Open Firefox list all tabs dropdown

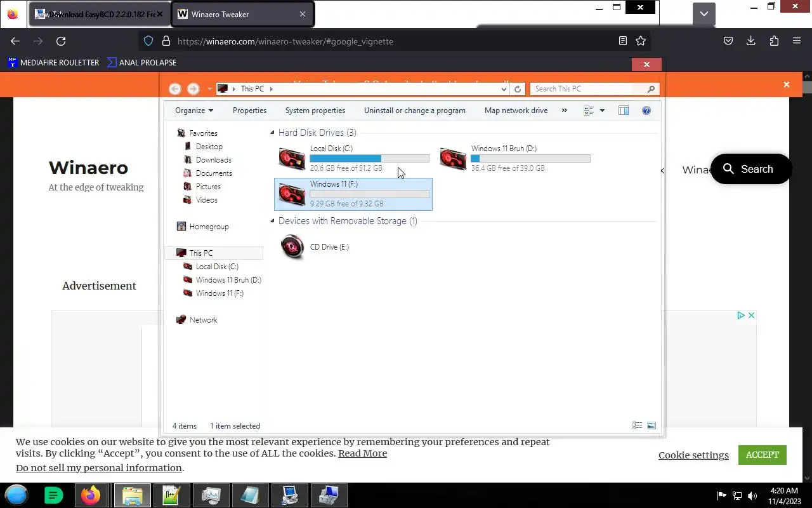tap(704, 14)
